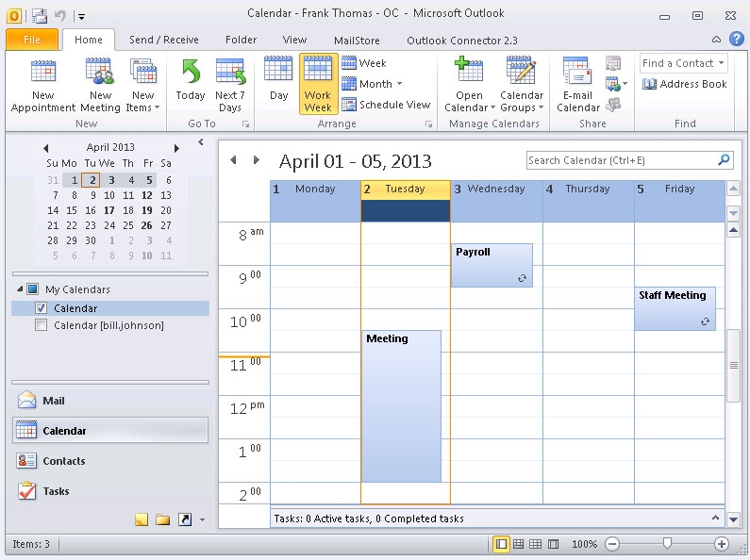The width and height of the screenshot is (750, 560).
Task: Uncheck the Calendar checkbox
Action: (x=42, y=308)
